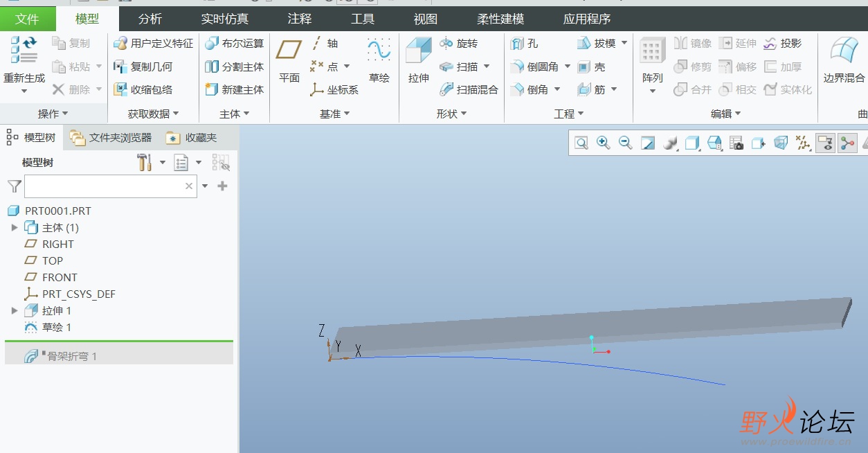Clear the model tree search field

point(189,186)
